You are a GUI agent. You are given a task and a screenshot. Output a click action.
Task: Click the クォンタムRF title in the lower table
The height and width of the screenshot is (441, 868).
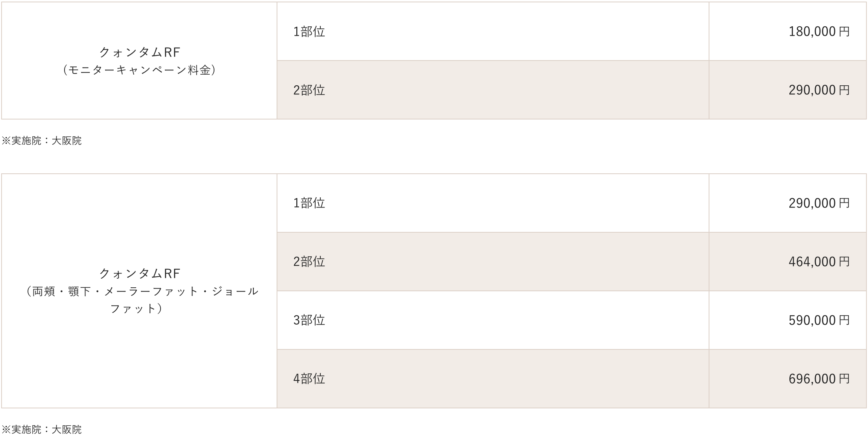139,273
